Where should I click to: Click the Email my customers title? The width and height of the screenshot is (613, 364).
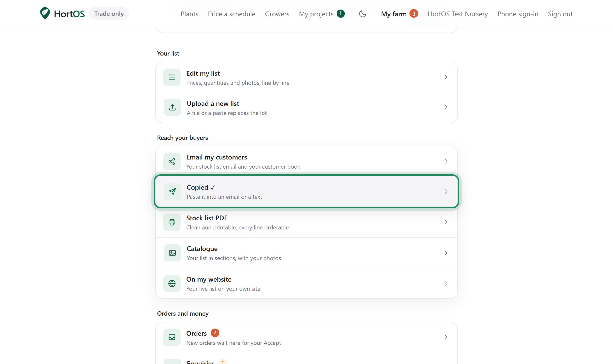(x=216, y=157)
